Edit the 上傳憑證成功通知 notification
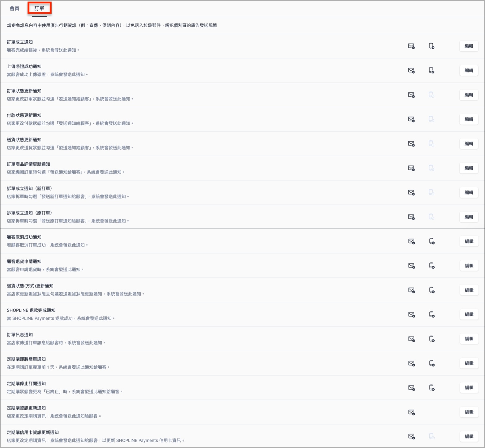 click(469, 70)
